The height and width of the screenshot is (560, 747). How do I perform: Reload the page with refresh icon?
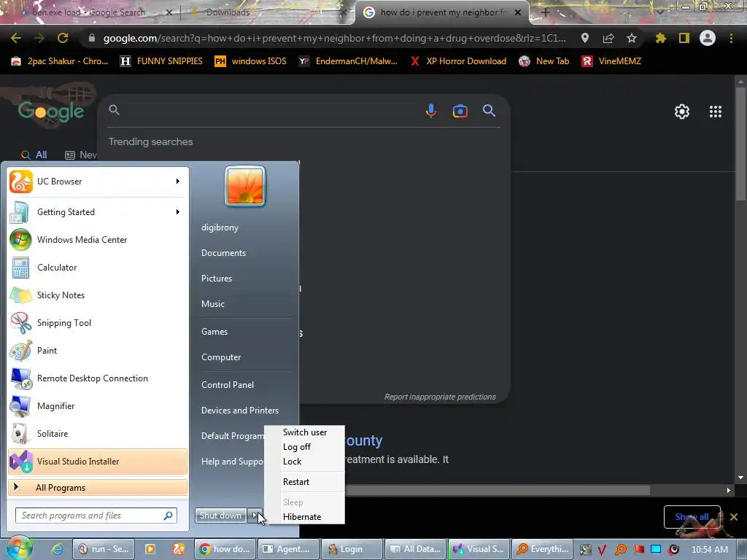coord(63,38)
